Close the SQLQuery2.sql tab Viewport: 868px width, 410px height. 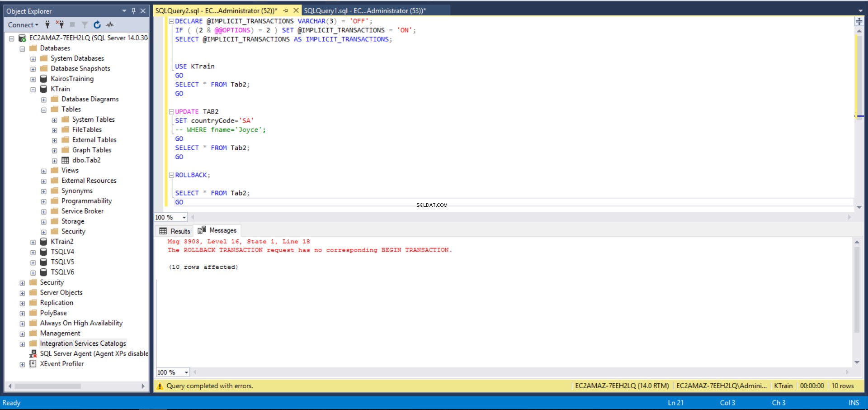tap(296, 10)
